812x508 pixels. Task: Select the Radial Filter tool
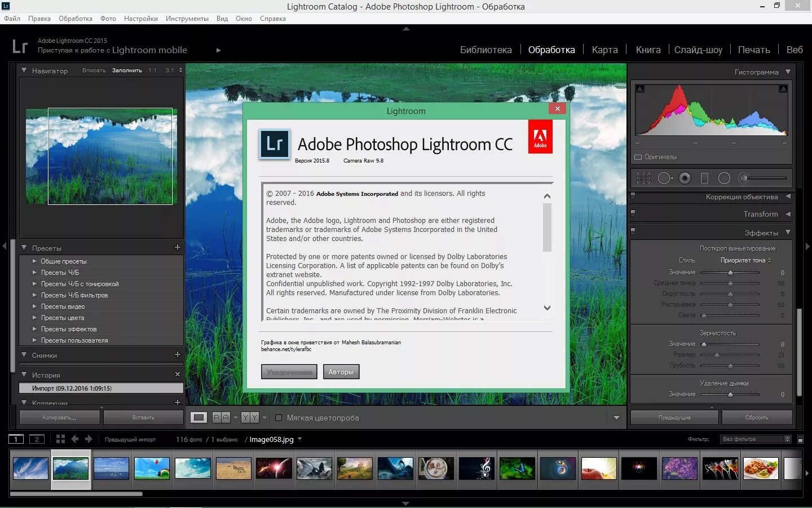(724, 178)
